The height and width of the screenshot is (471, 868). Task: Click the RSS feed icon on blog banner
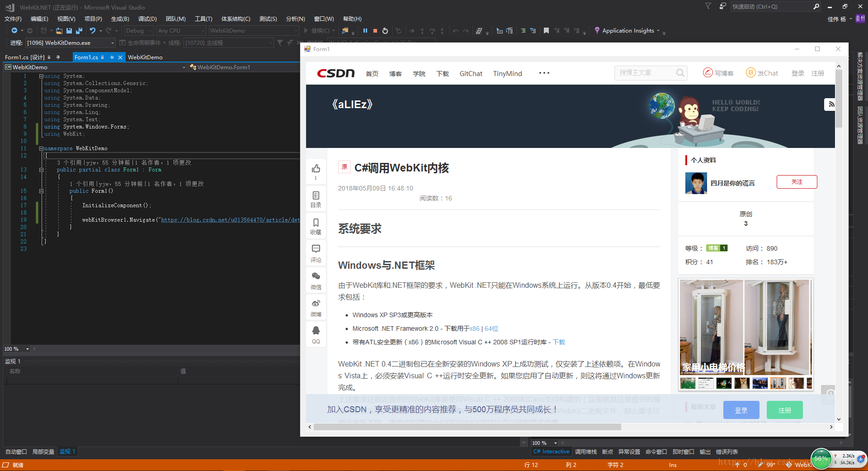(x=830, y=105)
